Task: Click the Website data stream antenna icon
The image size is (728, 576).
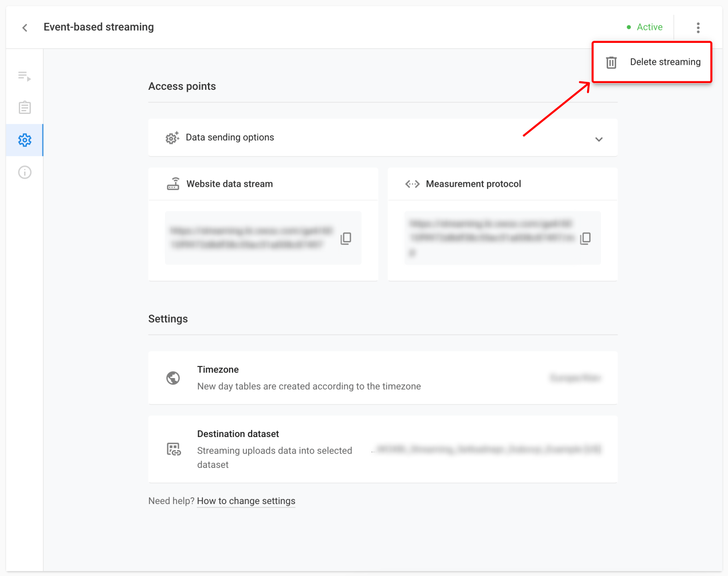Action: tap(175, 184)
